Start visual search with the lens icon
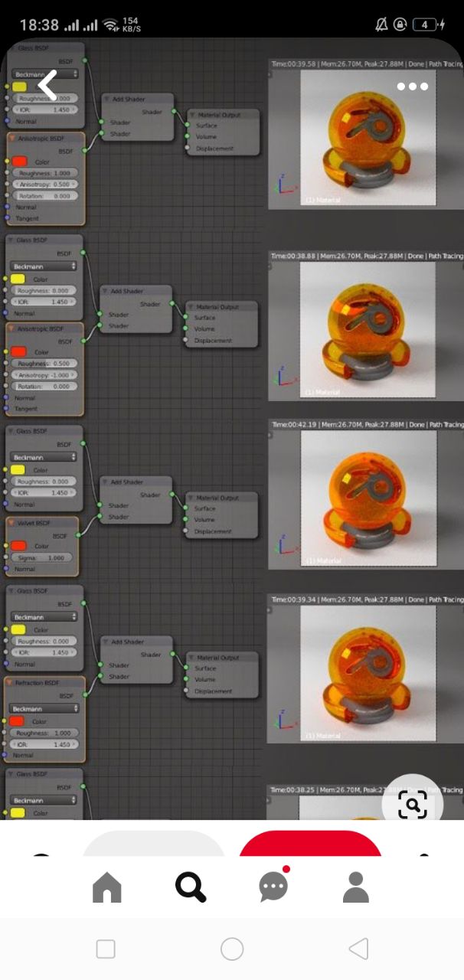The height and width of the screenshot is (980, 464). pos(413,805)
